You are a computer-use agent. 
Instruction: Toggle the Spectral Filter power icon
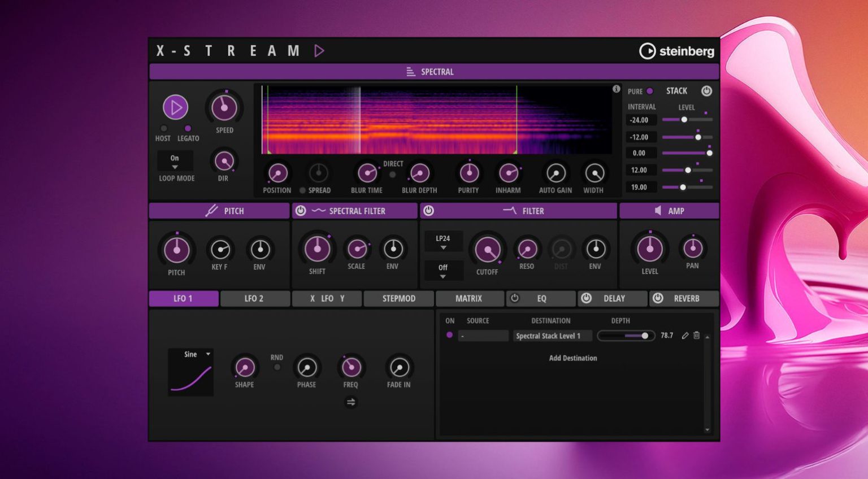[301, 211]
